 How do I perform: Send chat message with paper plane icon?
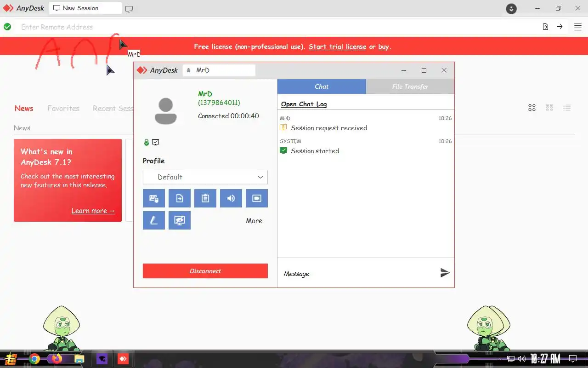pyautogui.click(x=445, y=273)
